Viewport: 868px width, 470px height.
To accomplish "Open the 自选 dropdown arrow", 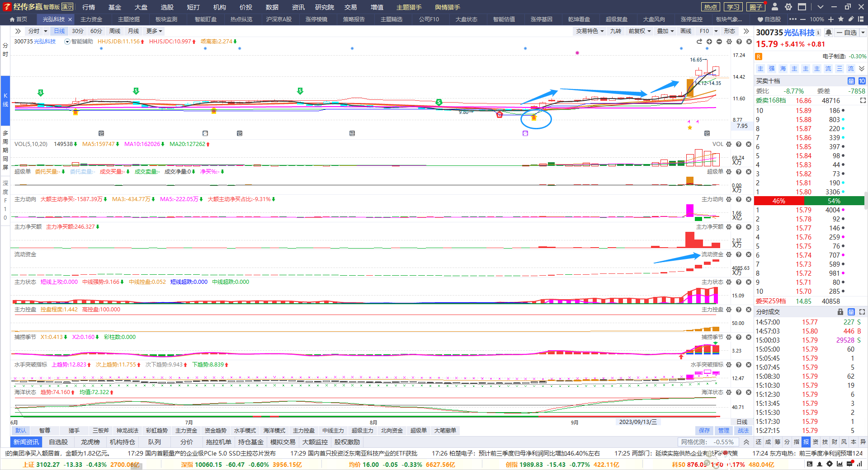I will pyautogui.click(x=863, y=33).
